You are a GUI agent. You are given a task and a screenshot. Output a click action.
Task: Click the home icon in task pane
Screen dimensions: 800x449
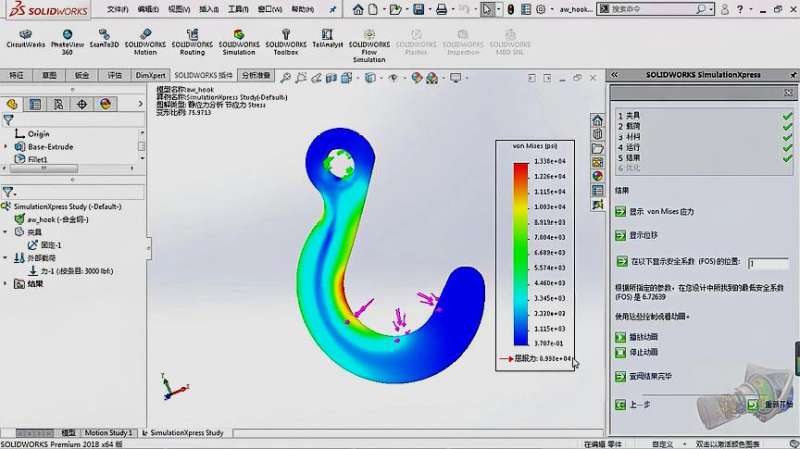pos(597,120)
